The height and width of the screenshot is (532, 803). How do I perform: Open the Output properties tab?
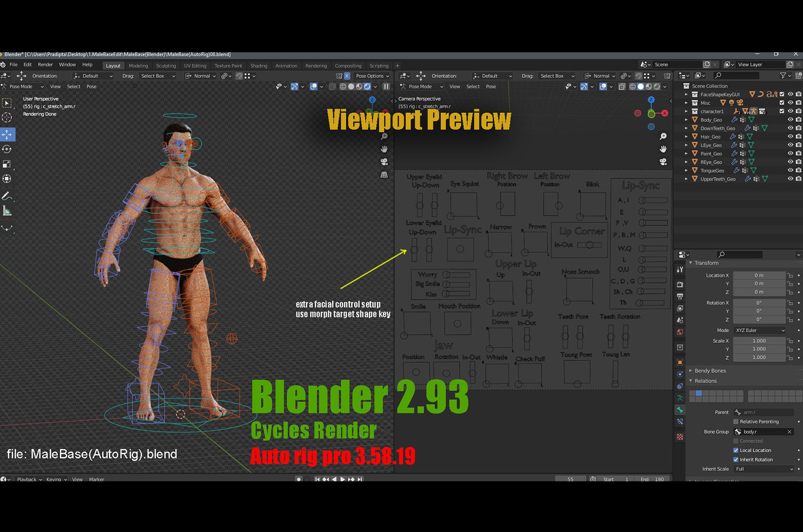tap(680, 296)
